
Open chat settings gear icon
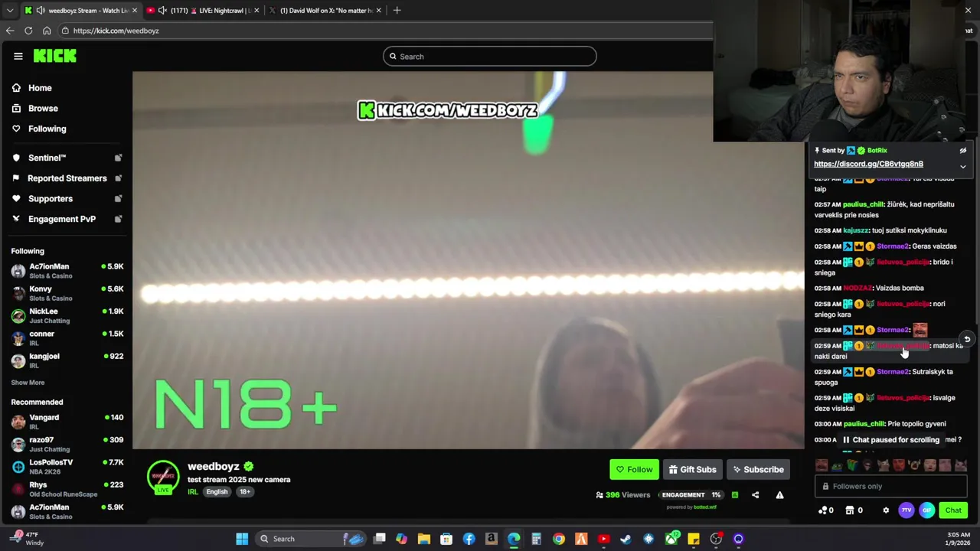coord(886,510)
